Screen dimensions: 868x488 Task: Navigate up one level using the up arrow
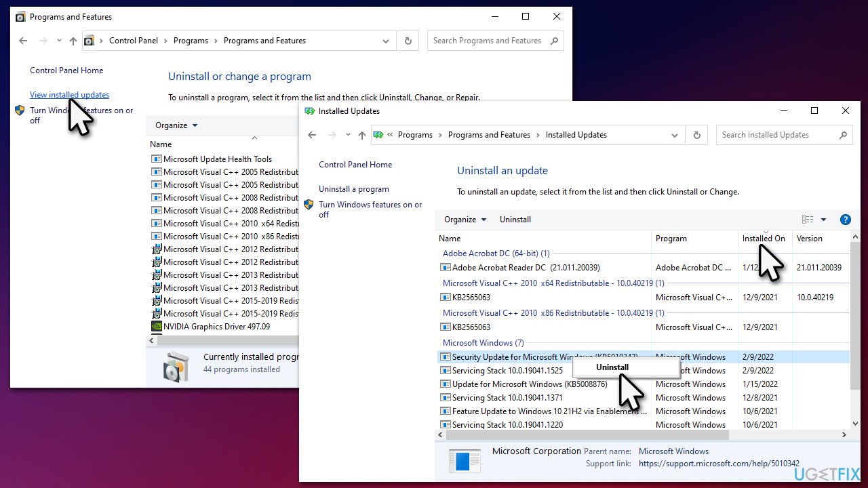(x=361, y=135)
